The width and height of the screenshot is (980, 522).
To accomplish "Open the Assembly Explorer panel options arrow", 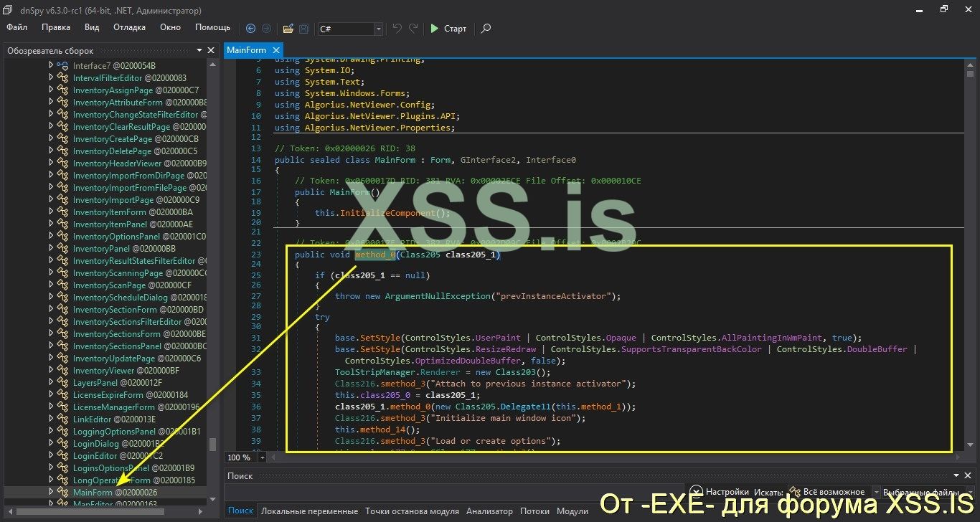I will [199, 51].
